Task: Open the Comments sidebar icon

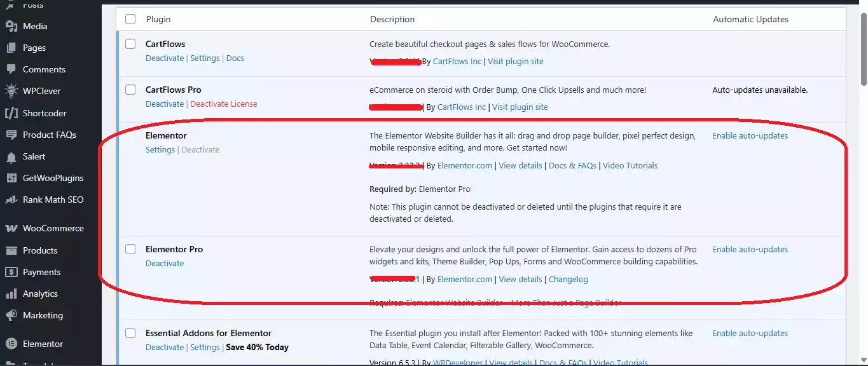Action: (11, 69)
